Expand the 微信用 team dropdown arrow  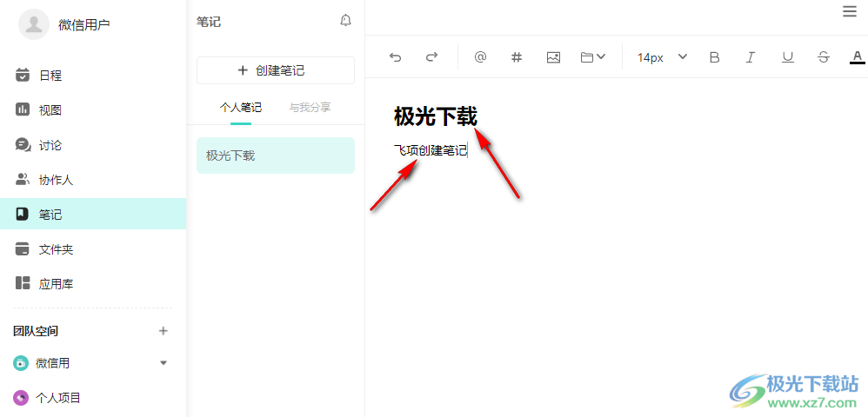point(164,363)
